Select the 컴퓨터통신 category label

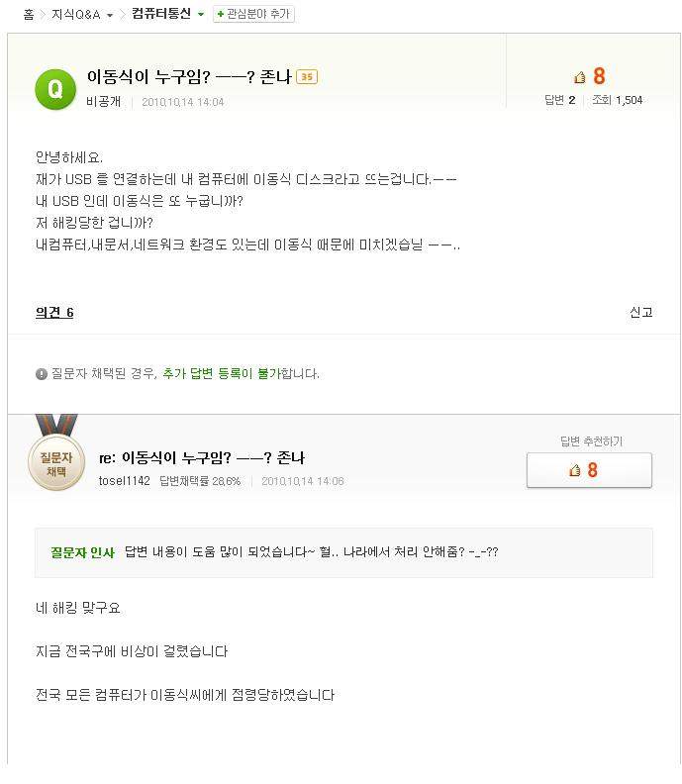pyautogui.click(x=162, y=15)
